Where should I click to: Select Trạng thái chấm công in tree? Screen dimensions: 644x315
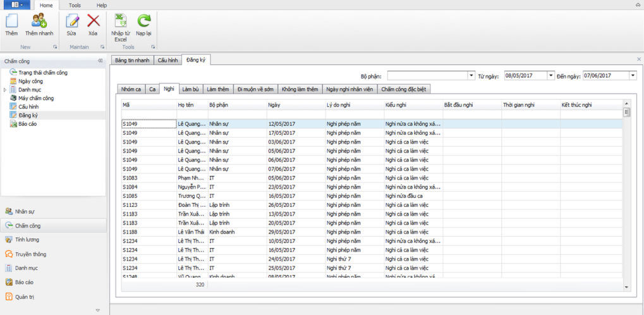pos(43,73)
